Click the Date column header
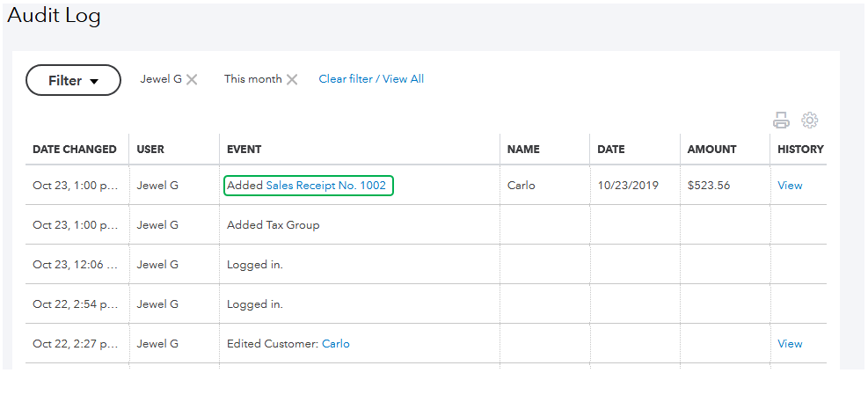 pyautogui.click(x=611, y=150)
